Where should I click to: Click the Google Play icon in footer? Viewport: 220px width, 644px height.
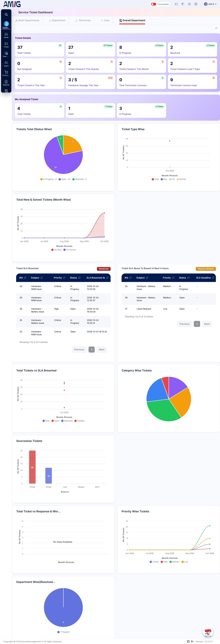pos(192,641)
